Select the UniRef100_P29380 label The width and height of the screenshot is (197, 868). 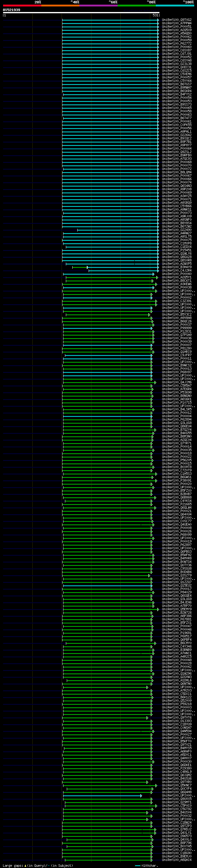click(177, 768)
